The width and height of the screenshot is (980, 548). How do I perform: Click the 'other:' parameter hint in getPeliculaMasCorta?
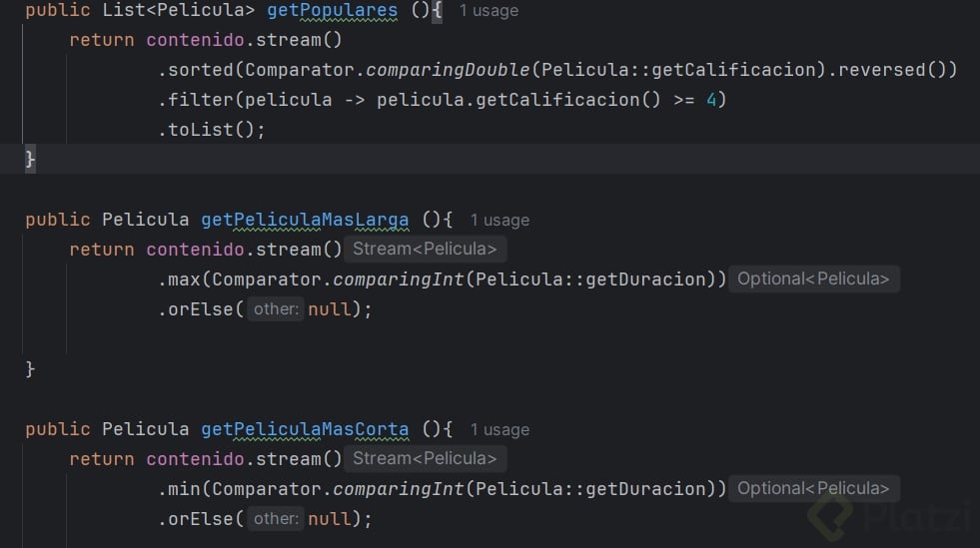coord(276,519)
